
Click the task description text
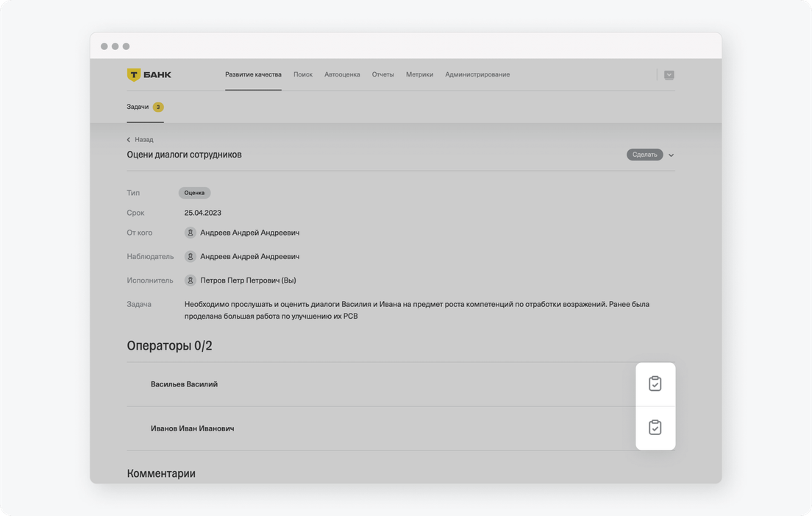coord(417,310)
